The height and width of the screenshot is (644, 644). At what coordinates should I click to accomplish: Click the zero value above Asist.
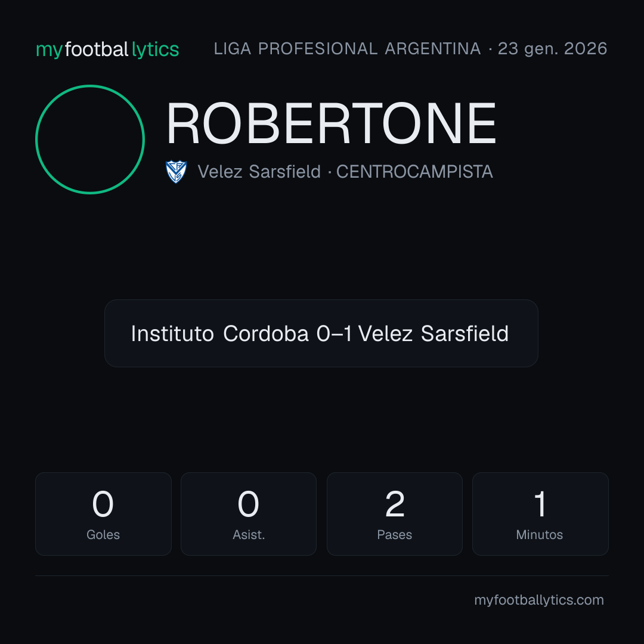(x=249, y=504)
